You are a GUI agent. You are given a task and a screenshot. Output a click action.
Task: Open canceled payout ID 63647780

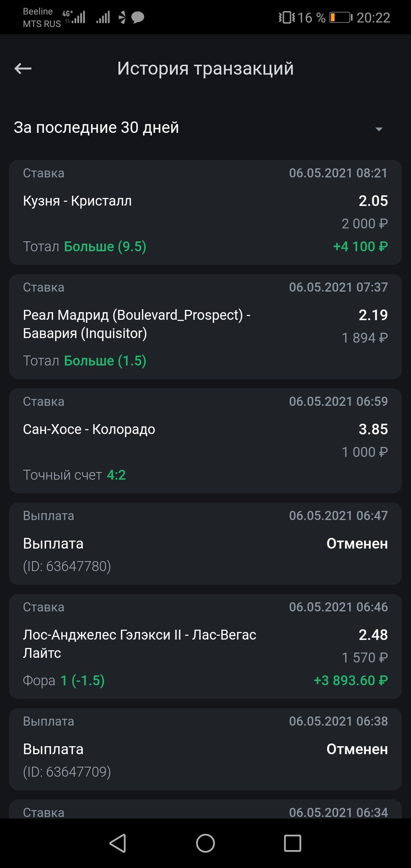tap(205, 543)
